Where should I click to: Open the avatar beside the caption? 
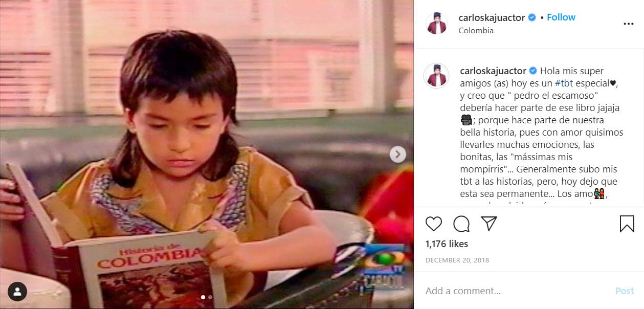click(x=436, y=76)
